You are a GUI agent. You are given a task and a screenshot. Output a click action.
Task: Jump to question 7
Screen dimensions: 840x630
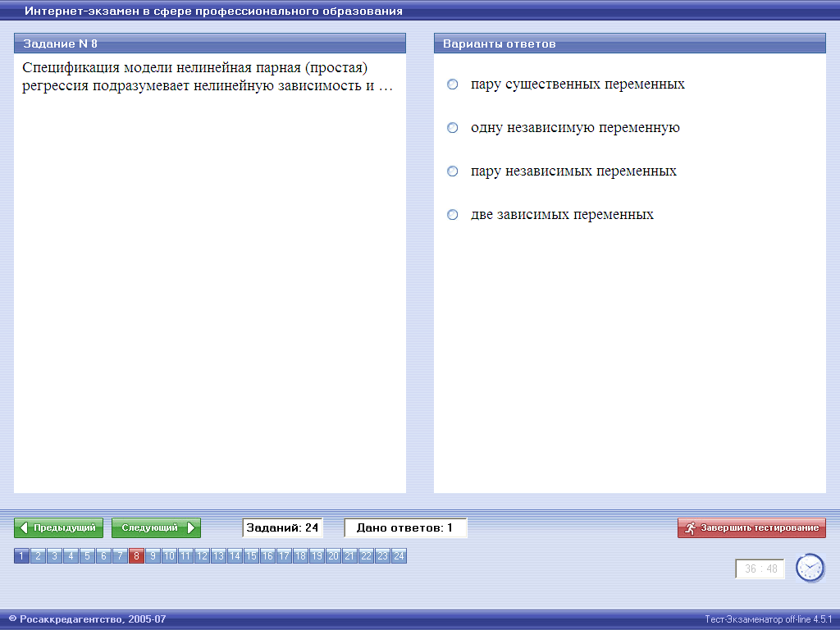coord(120,556)
